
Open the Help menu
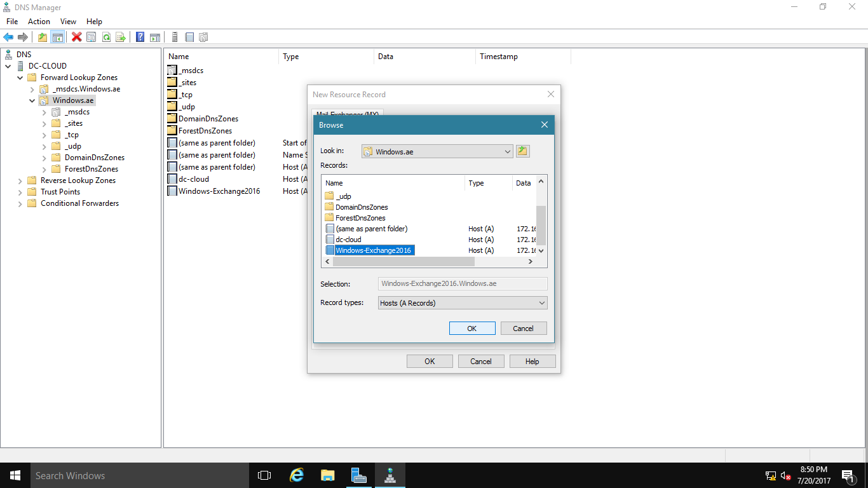(x=94, y=22)
